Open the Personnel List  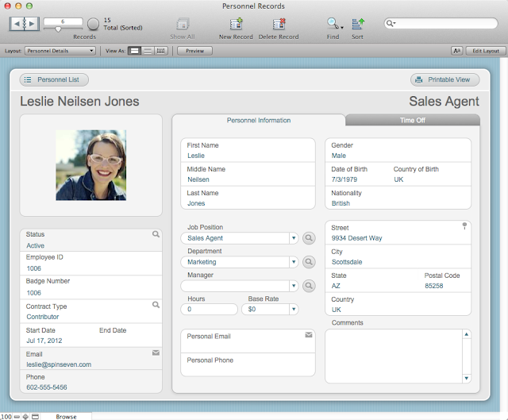(54, 79)
